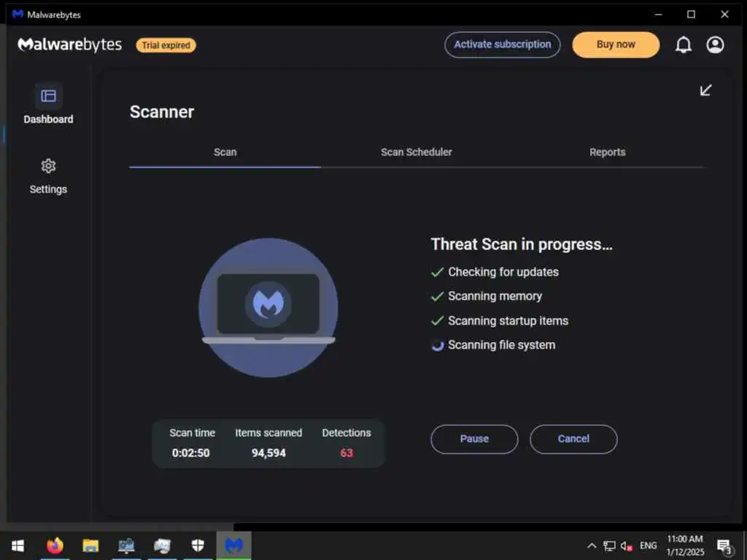Open Settings gear in the sidebar
747x560 pixels.
[48, 166]
